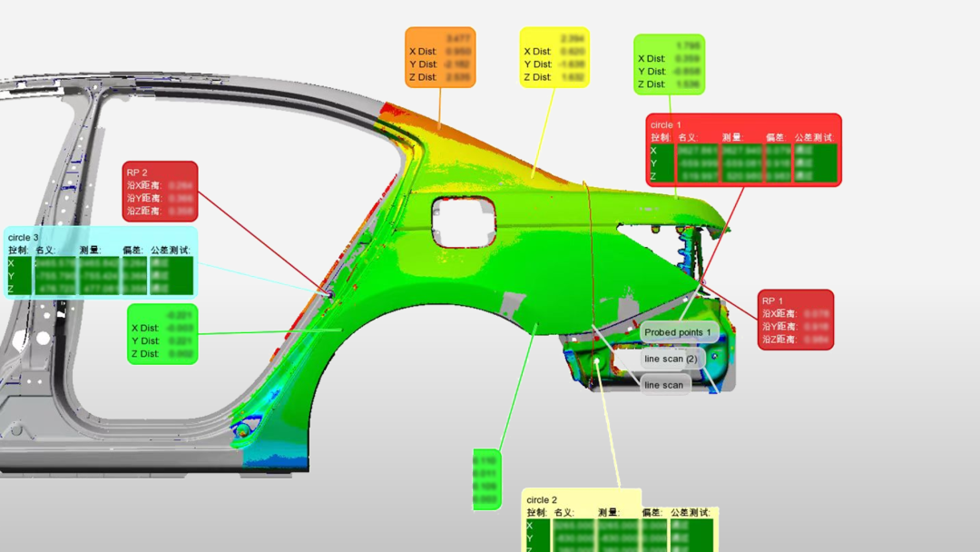
Task: Click the untitled green box beside circle 2
Action: click(x=486, y=479)
